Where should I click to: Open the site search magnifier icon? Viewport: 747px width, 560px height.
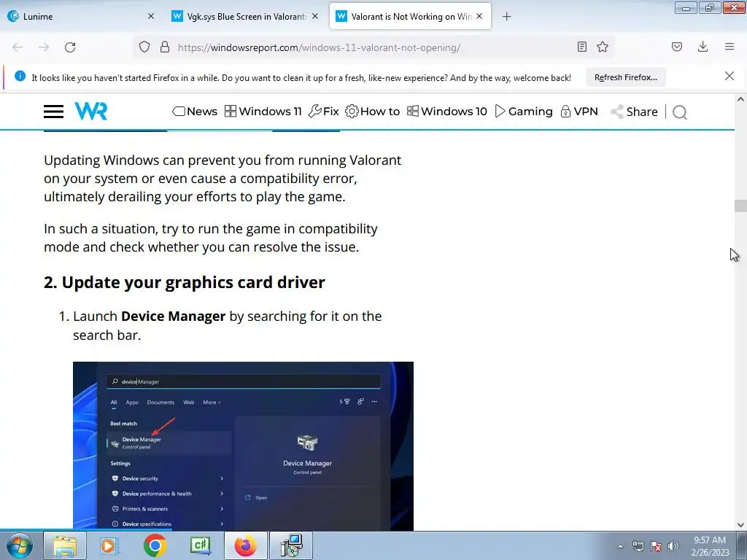tap(680, 112)
